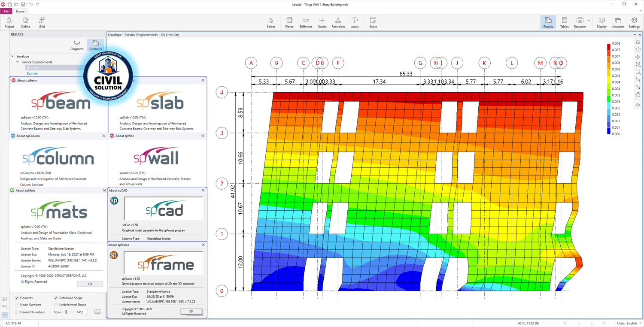Select the Plates tool in the ribbon
The height and width of the screenshot is (327, 644).
pyautogui.click(x=289, y=22)
